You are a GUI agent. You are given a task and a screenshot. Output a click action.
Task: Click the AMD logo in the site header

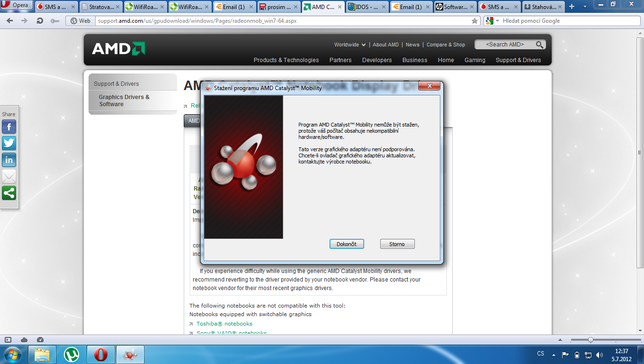(118, 49)
